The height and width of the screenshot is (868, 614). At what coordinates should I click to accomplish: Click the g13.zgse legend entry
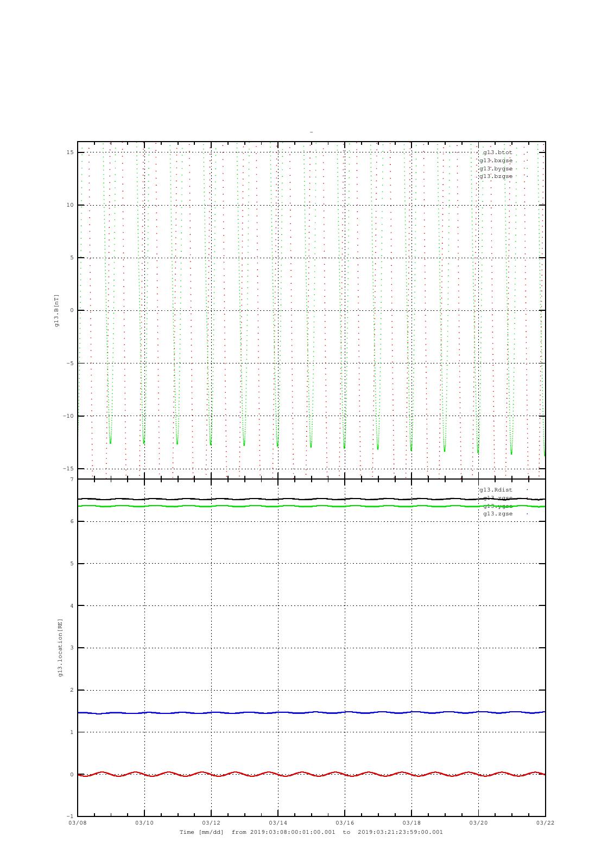497,514
